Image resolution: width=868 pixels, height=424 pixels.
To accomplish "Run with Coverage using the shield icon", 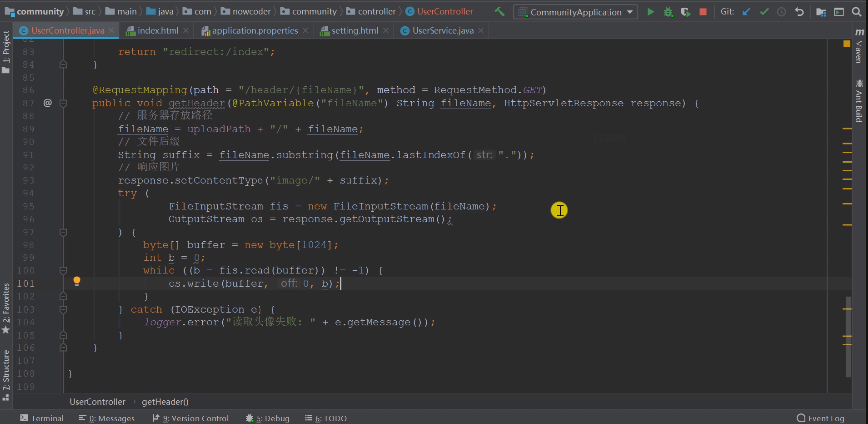I will [686, 12].
